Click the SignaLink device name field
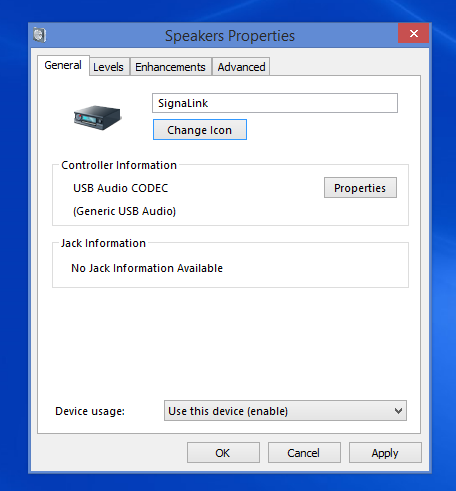 [275, 103]
